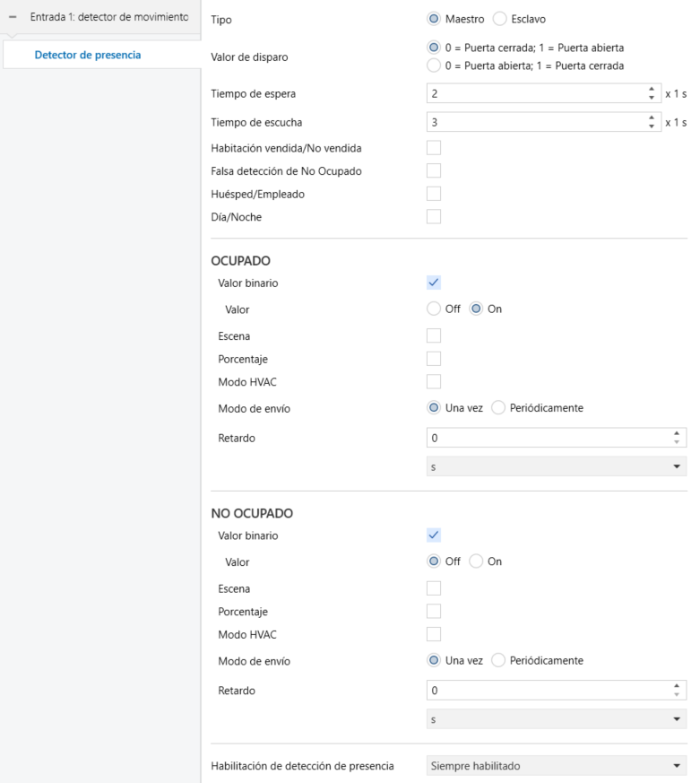
Task: Enable Falsa detección de No Ocupado checkbox
Action: tap(434, 170)
